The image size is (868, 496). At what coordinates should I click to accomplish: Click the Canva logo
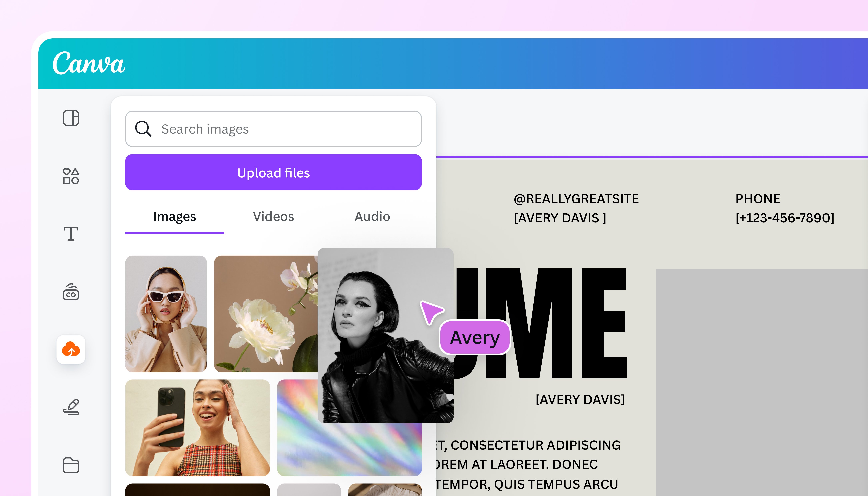pyautogui.click(x=90, y=64)
